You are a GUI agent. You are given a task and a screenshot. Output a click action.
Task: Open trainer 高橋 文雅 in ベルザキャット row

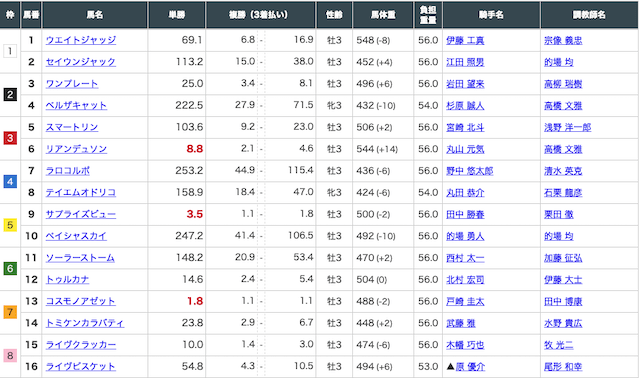click(563, 106)
